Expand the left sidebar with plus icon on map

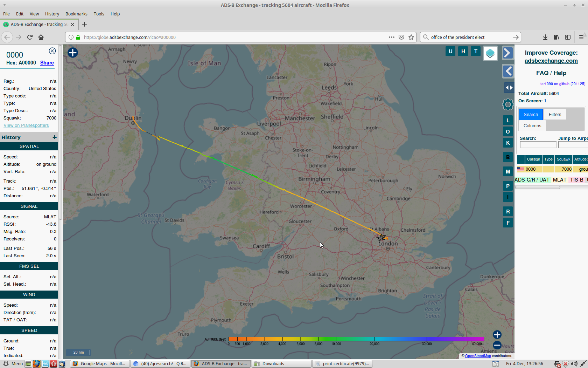tap(73, 53)
